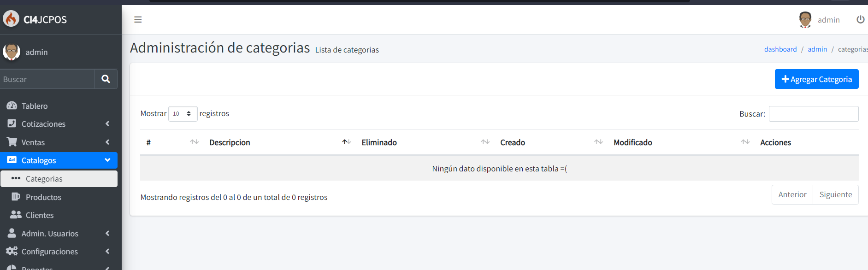Open Clientes in the sidebar
Screen dimensions: 868x270
[x=40, y=215]
